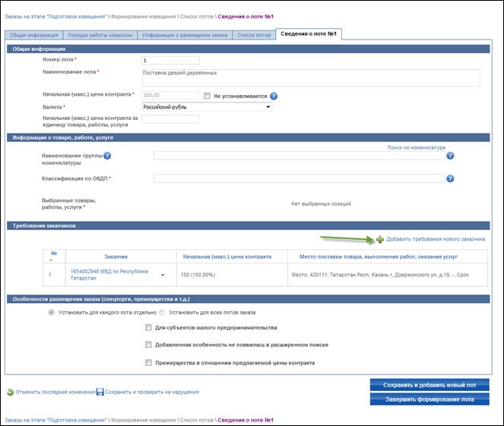Viewport: 504px width, 426px height.
Task: Select "Установить для всех лотов заказа" radio
Action: (x=163, y=312)
